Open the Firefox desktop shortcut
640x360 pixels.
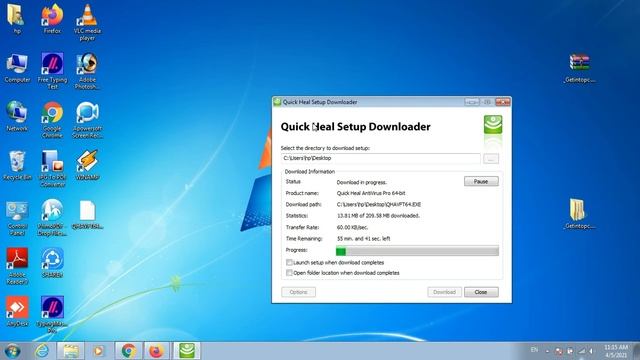tap(52, 18)
